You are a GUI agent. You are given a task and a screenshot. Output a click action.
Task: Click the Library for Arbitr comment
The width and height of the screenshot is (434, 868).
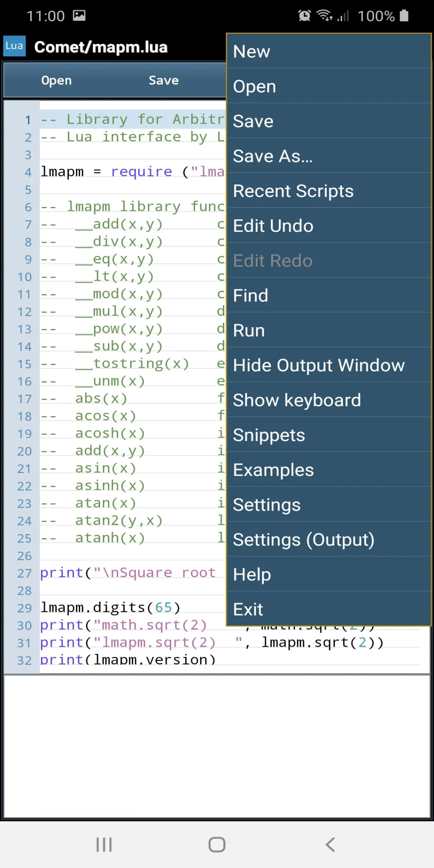tap(132, 120)
